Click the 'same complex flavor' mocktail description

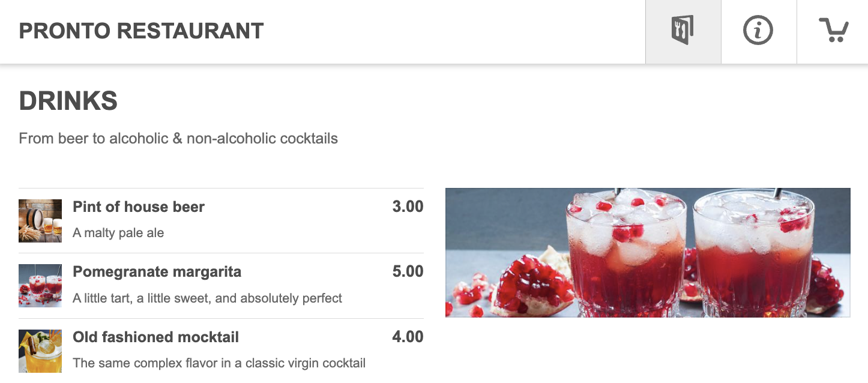(x=219, y=363)
